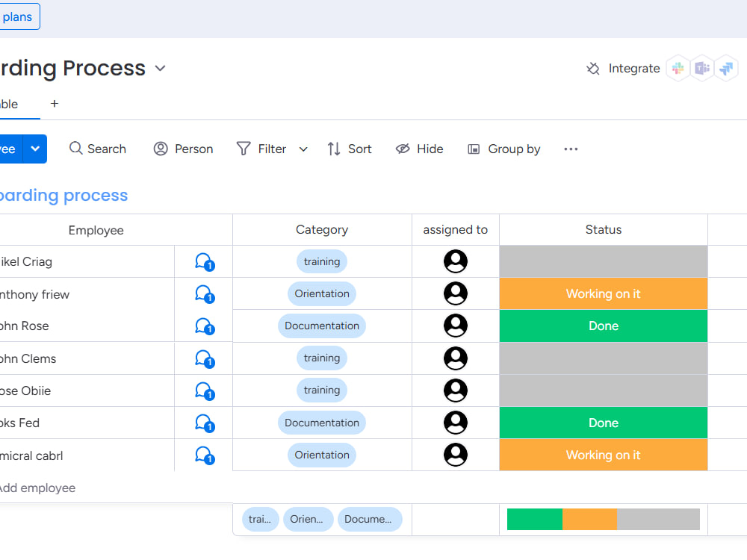
Task: Click the Group by label
Action: pyautogui.click(x=514, y=149)
